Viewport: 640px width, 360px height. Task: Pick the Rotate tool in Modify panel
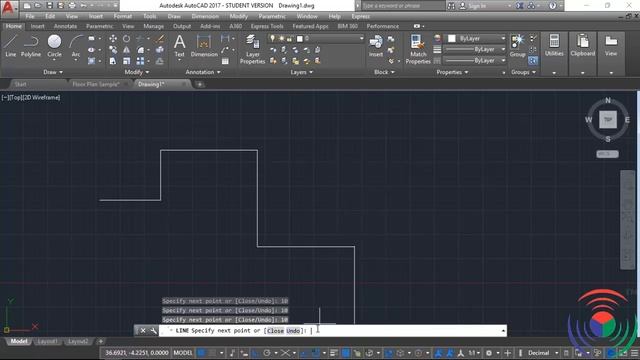127,39
